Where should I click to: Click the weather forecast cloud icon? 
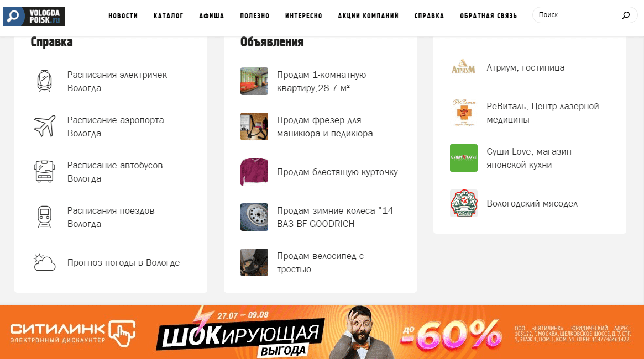tap(44, 262)
